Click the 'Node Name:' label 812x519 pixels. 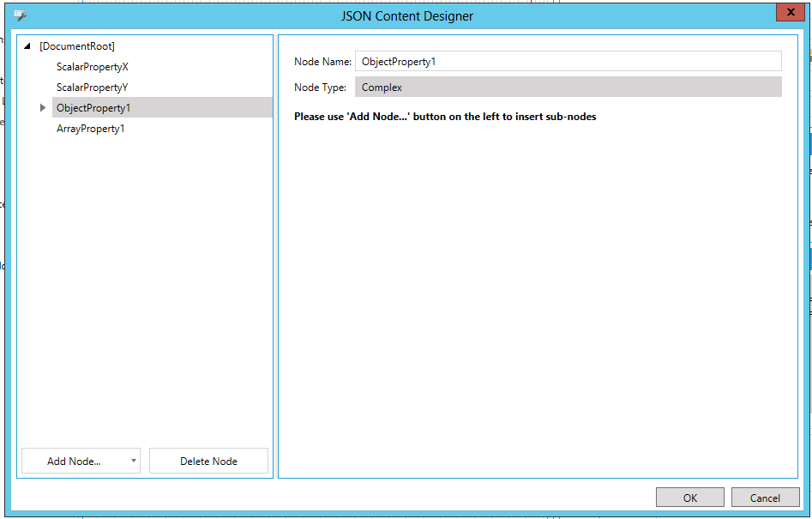(322, 62)
